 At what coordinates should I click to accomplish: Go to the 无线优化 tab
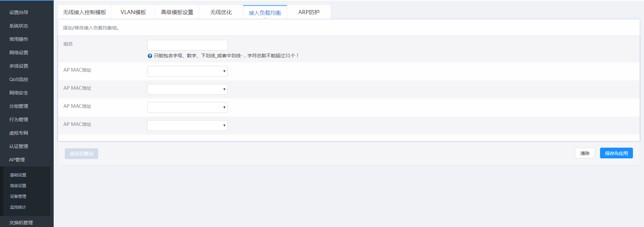pyautogui.click(x=221, y=12)
